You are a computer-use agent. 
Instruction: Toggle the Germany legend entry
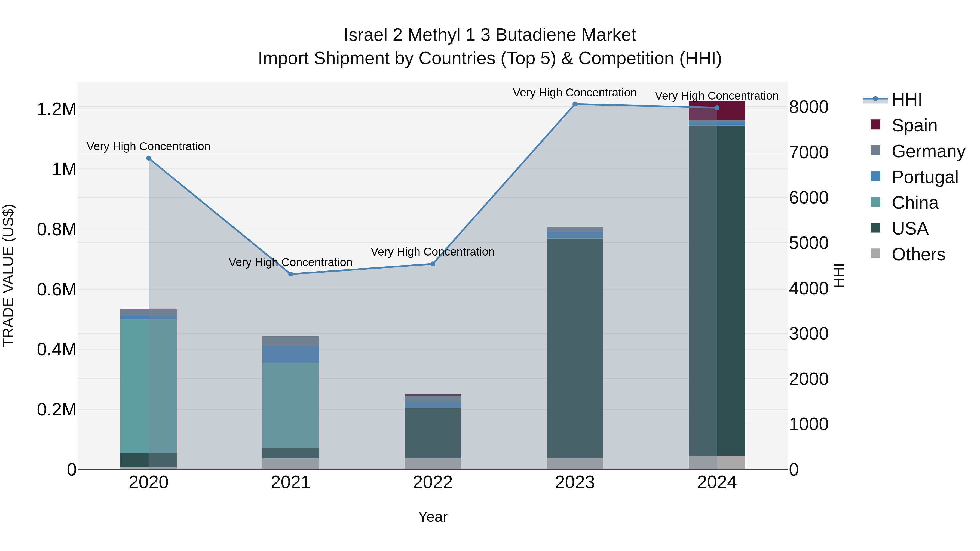point(918,151)
